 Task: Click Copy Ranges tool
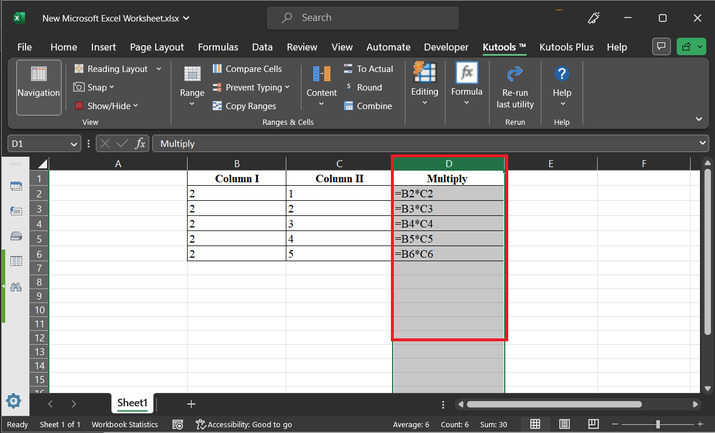click(244, 106)
